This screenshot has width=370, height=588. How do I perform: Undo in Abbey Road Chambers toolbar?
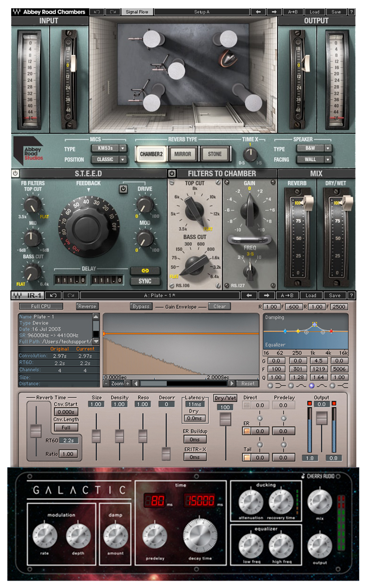(x=97, y=12)
